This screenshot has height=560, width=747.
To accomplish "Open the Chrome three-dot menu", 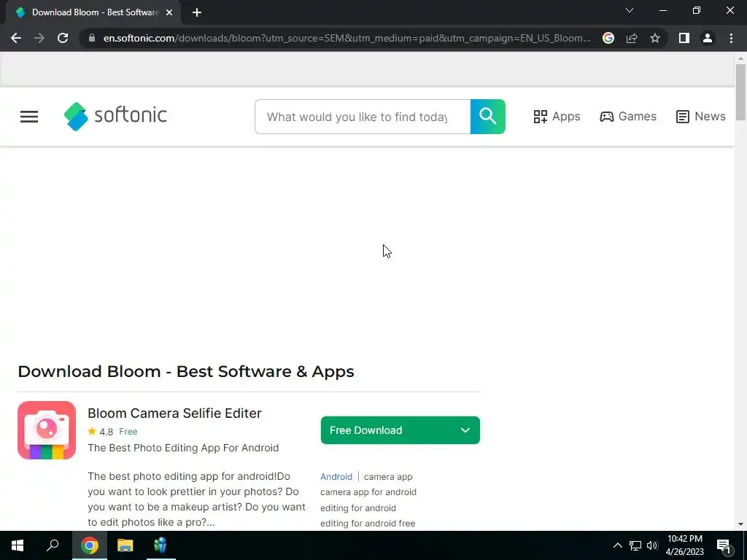I will (731, 38).
